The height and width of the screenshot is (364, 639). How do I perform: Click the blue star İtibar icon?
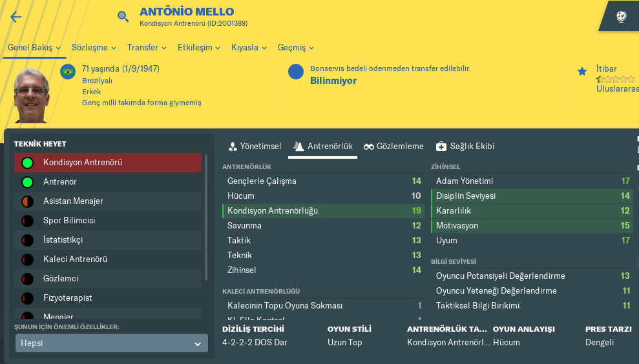(582, 72)
